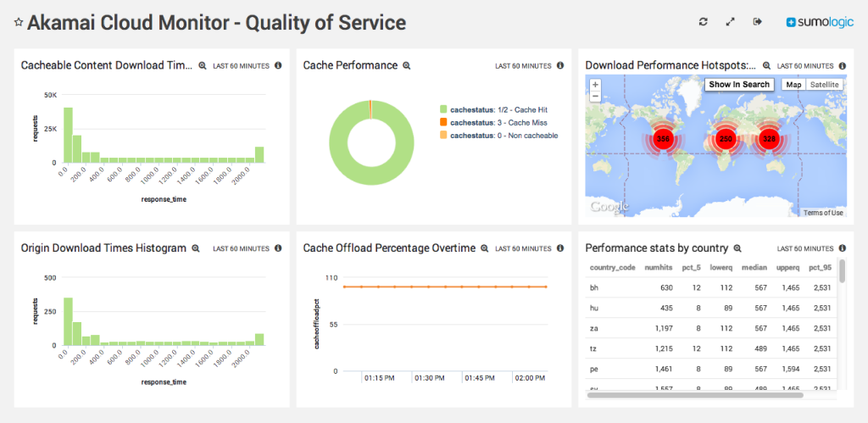This screenshot has height=423, width=868.
Task: Click the Performance stats by country title
Action: coord(657,248)
